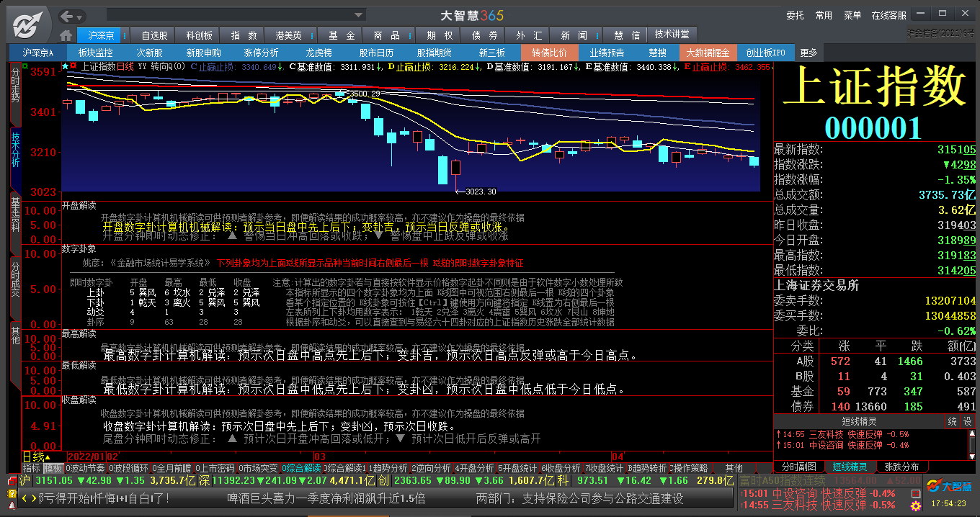Click the 大智慧 logo icon top-left
The width and height of the screenshot is (980, 517).
[27, 24]
